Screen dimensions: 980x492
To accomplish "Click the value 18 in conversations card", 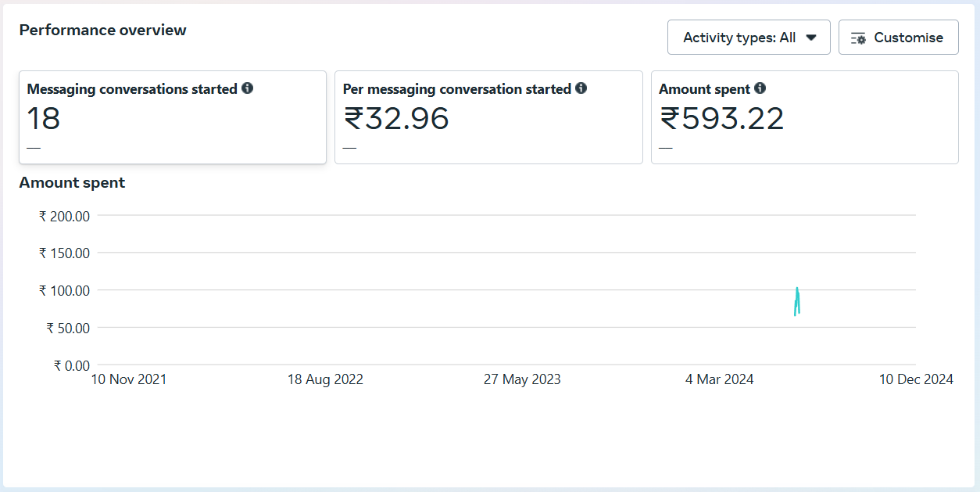I will 44,119.
